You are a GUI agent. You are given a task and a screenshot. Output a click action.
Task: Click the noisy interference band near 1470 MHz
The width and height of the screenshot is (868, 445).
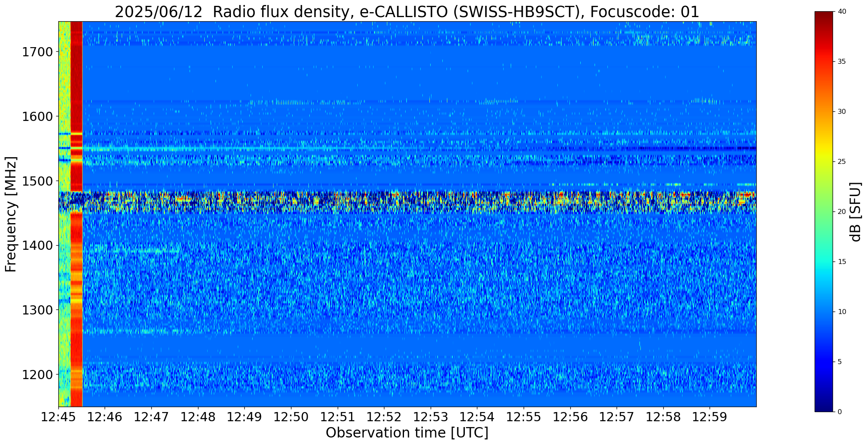(x=407, y=202)
